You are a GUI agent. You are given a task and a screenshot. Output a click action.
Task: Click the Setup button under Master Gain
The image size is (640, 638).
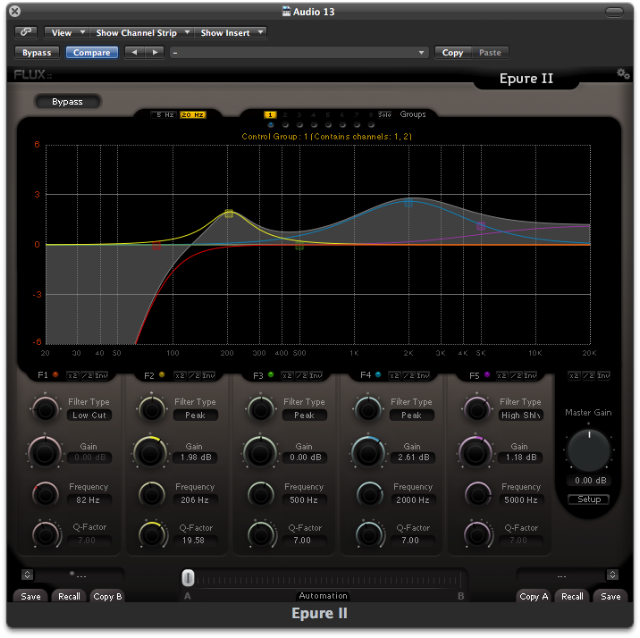click(589, 499)
